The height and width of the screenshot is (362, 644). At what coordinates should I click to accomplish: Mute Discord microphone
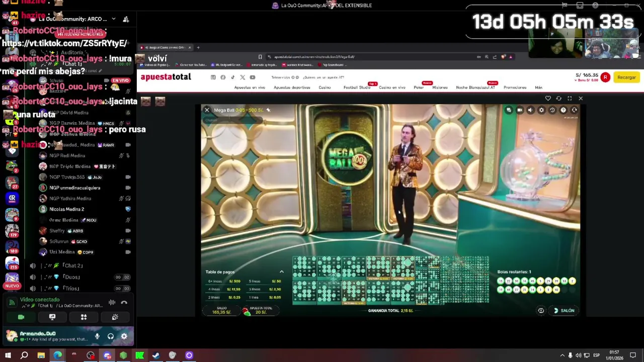click(x=97, y=336)
